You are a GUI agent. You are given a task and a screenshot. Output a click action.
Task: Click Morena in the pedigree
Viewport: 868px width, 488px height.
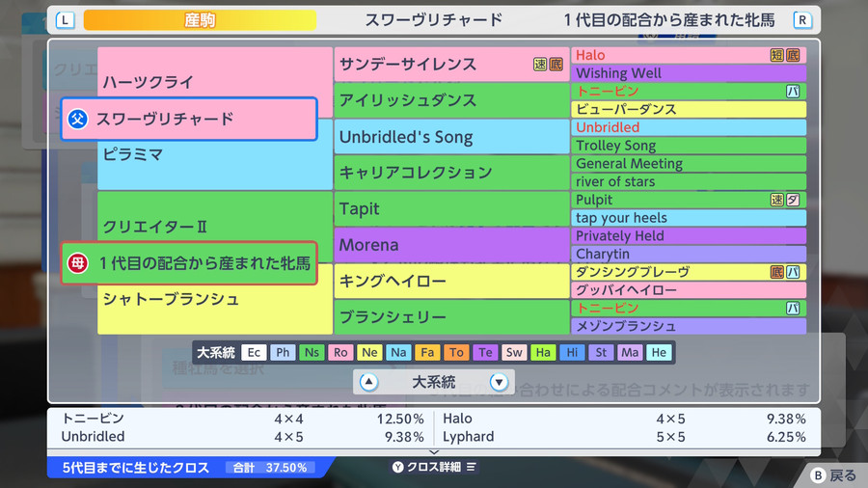(x=451, y=245)
